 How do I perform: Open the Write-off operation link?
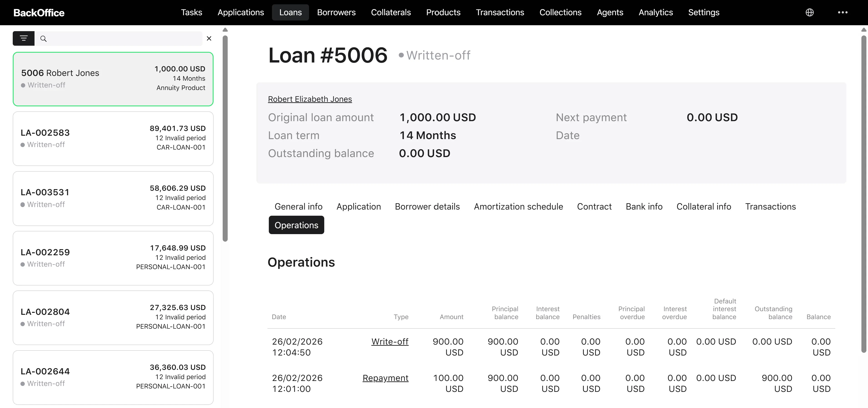(x=389, y=342)
